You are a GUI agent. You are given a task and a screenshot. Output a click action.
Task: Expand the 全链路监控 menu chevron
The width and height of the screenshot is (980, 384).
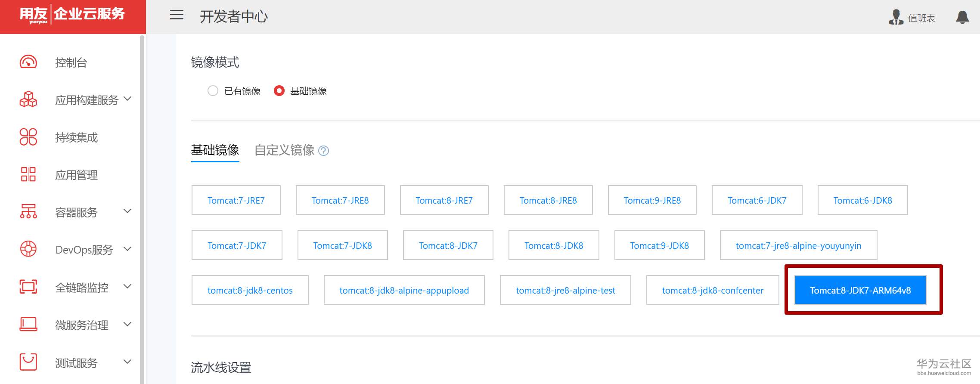[127, 286]
